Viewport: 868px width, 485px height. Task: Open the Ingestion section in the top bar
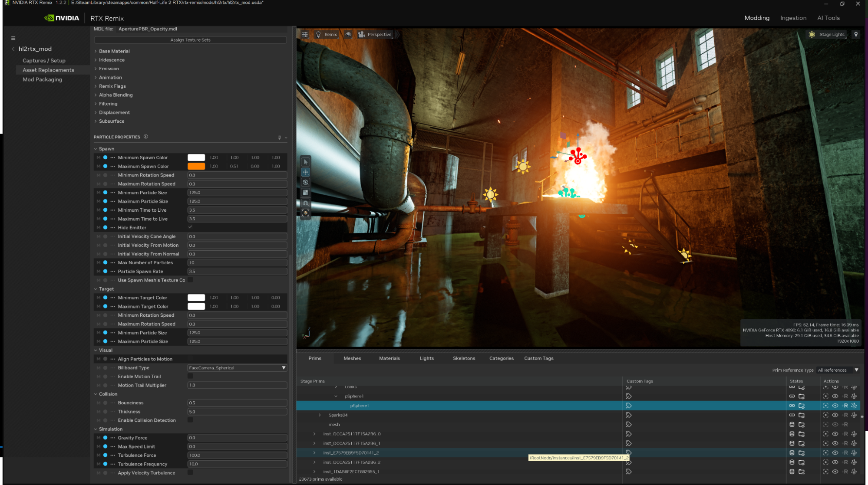pos(793,18)
